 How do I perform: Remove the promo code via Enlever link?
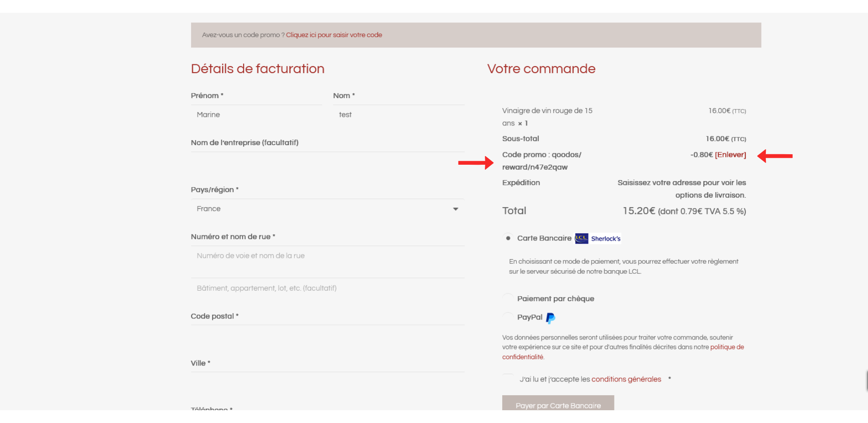pos(730,155)
